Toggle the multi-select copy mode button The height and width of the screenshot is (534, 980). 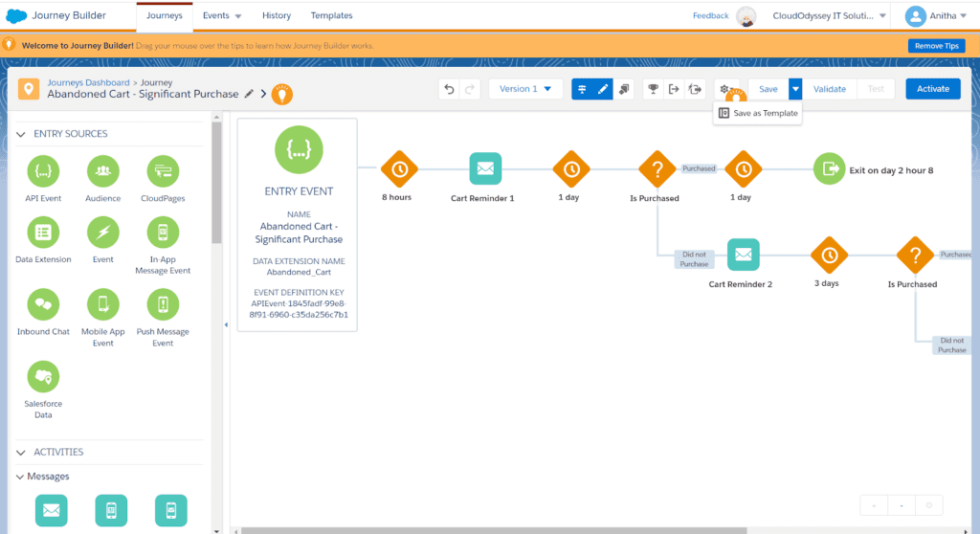(625, 89)
